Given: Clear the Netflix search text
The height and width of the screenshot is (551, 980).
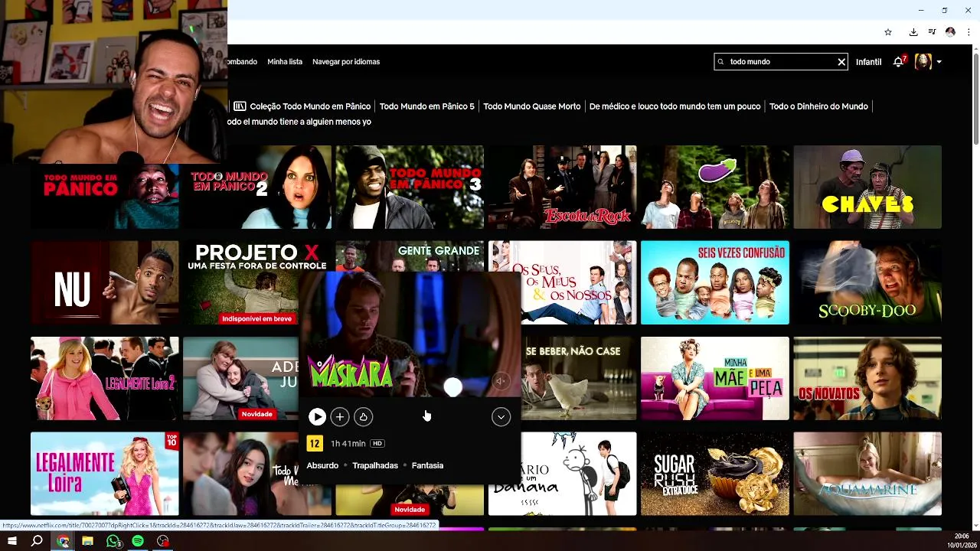Looking at the screenshot, I should point(841,62).
